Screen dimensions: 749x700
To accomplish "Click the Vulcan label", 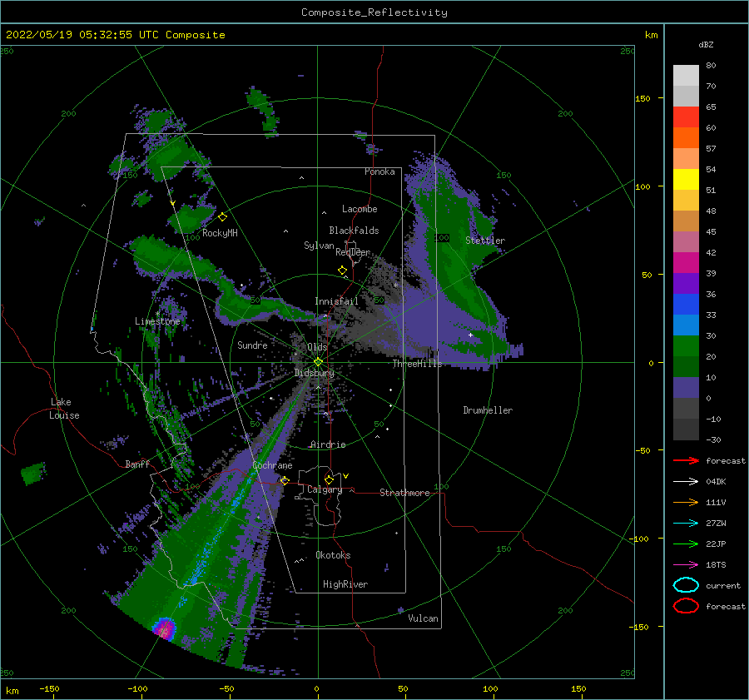I will [x=423, y=618].
